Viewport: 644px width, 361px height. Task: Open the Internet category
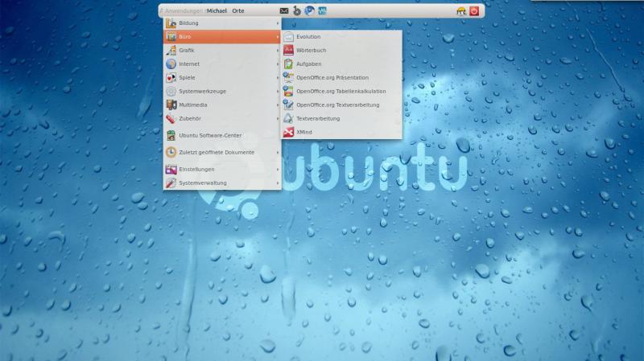coord(222,64)
